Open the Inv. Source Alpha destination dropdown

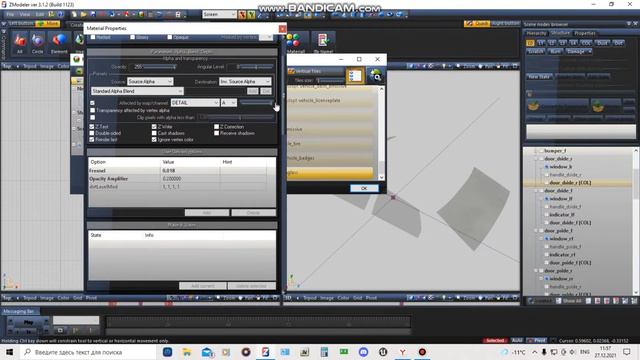[x=245, y=82]
